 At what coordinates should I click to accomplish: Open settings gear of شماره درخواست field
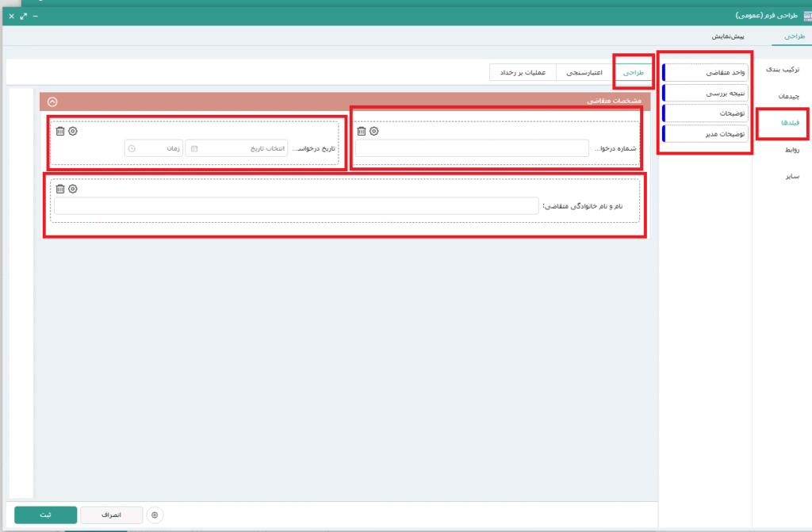(374, 131)
